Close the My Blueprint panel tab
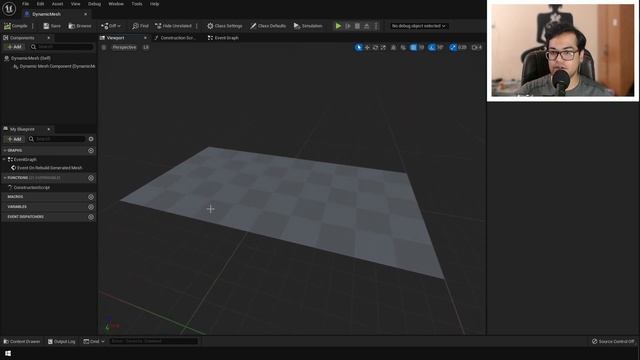The height and width of the screenshot is (360, 640). point(49,129)
